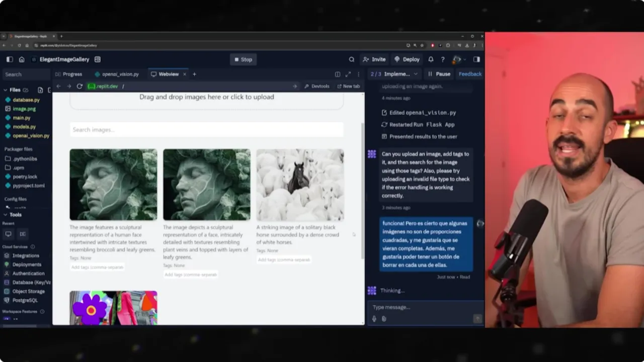The height and width of the screenshot is (362, 644).
Task: Open a new Chrome browser tab
Action: 61,36
